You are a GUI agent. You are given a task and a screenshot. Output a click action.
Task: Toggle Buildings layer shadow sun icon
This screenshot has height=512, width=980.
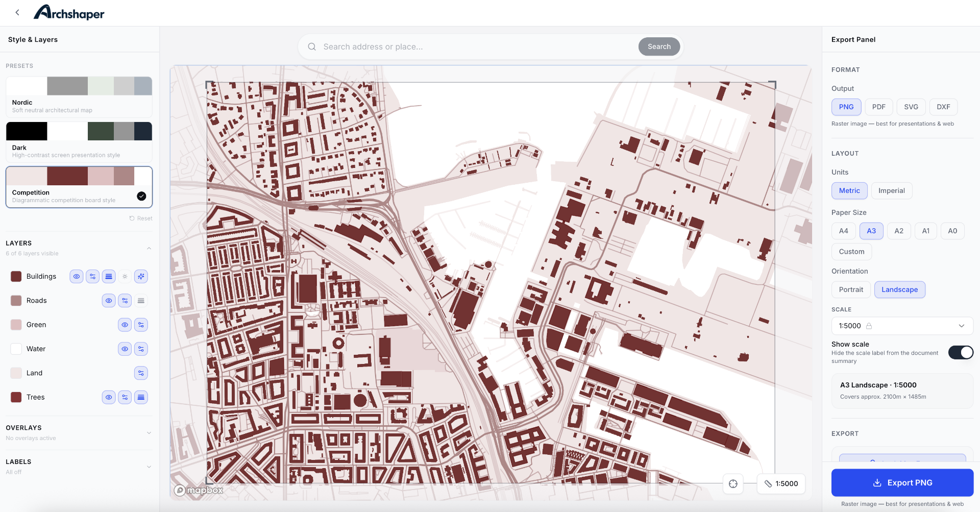pyautogui.click(x=125, y=277)
